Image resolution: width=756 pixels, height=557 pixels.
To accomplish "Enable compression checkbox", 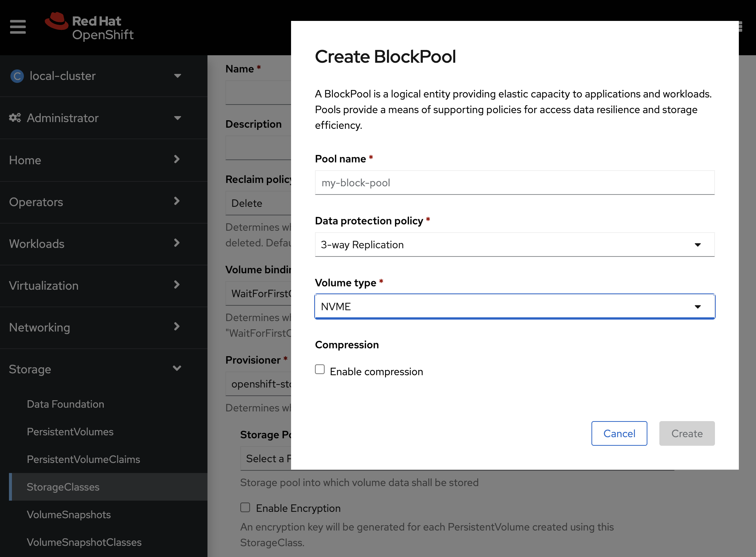I will [320, 370].
